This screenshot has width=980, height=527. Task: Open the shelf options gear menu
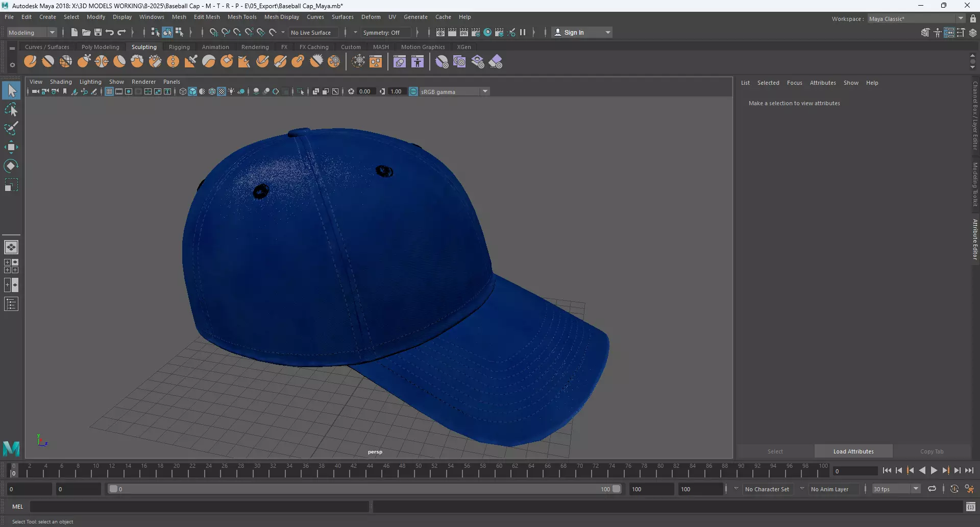pos(12,65)
